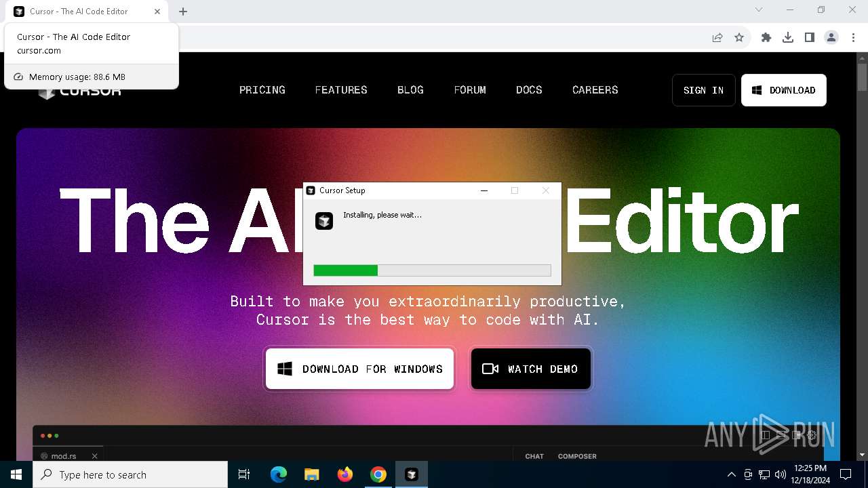Open Chrome profile avatar icon
The image size is (868, 488).
pos(831,37)
